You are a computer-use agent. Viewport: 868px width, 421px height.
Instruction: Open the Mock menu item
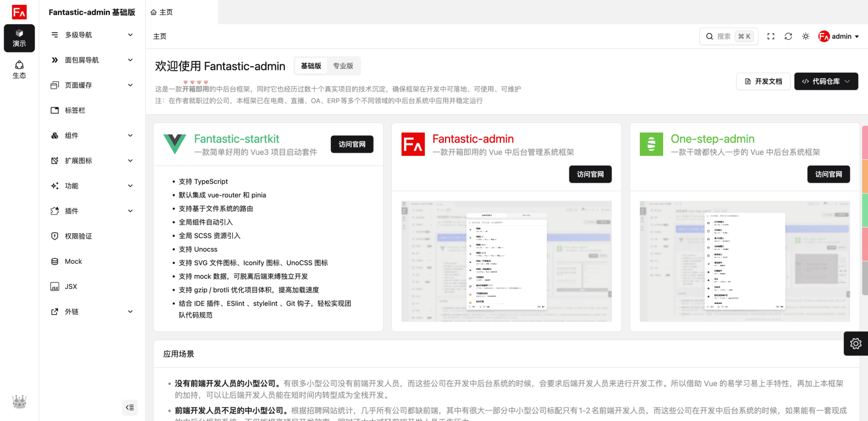click(x=74, y=261)
